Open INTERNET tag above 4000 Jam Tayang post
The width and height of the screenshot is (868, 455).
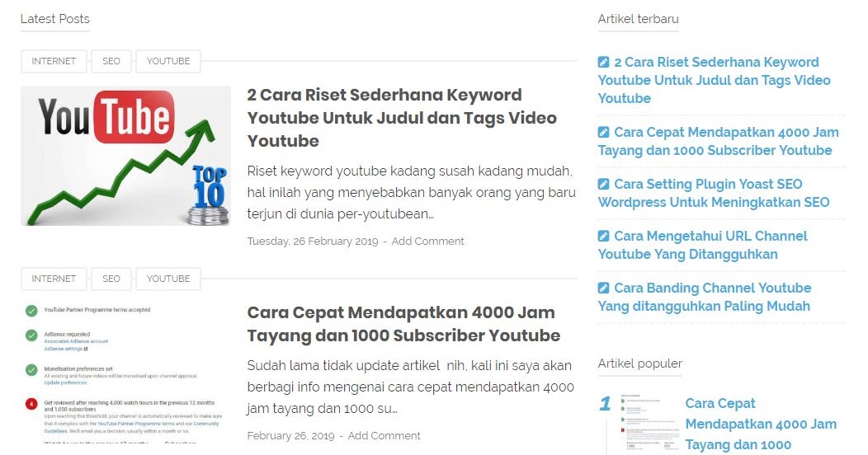[54, 279]
